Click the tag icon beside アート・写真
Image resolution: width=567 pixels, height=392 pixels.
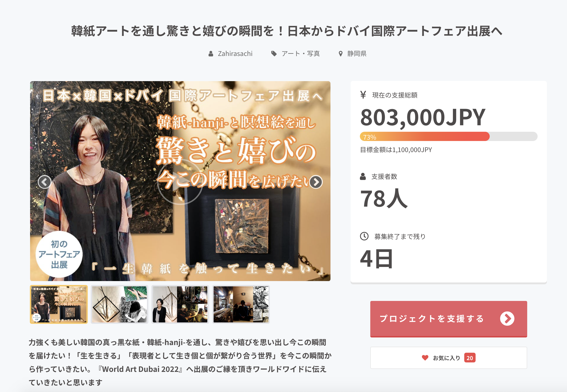(274, 54)
